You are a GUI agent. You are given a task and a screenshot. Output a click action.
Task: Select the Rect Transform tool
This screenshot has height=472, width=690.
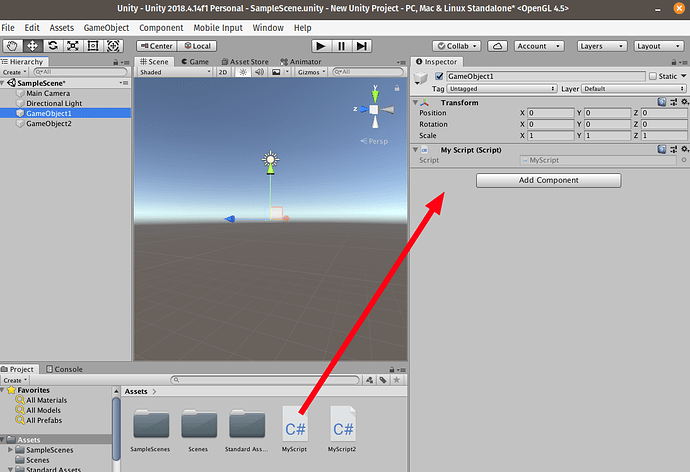tap(93, 46)
